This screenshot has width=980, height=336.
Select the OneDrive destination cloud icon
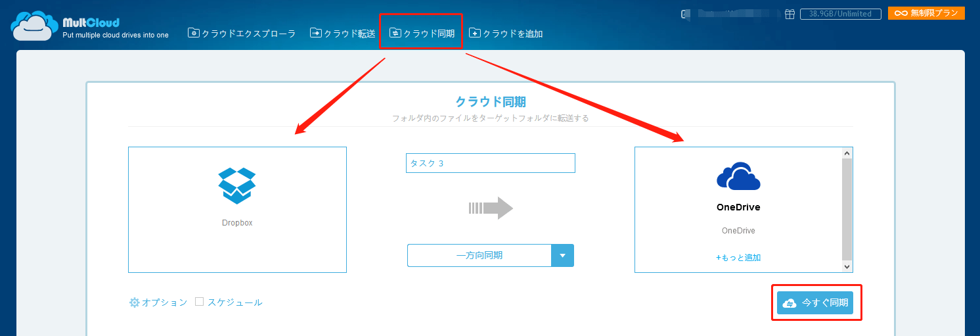[738, 177]
